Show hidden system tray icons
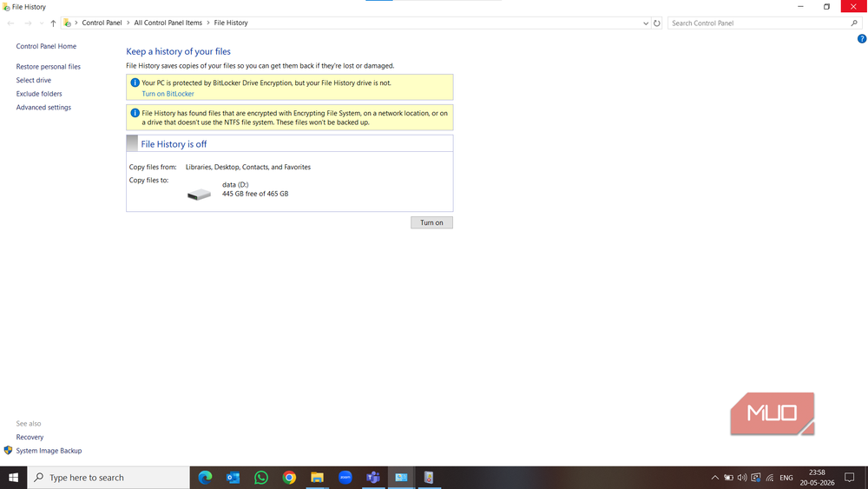This screenshot has width=868, height=489. tap(714, 478)
